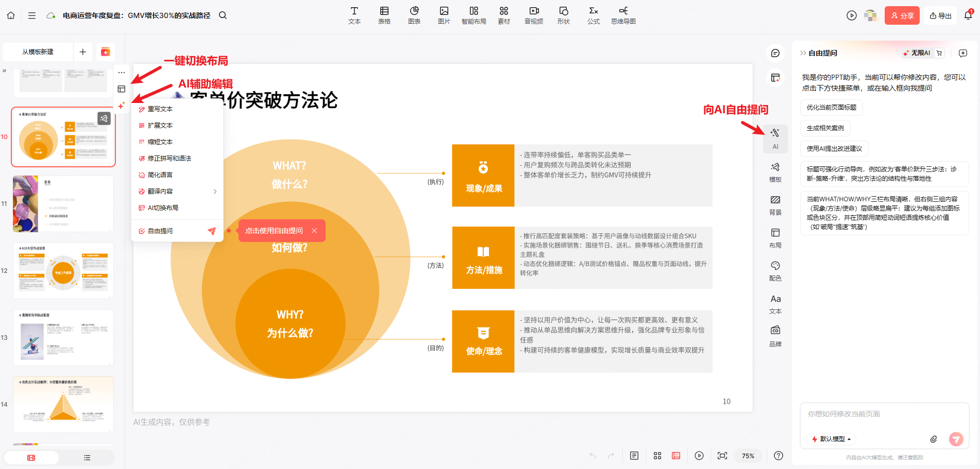Insert a formula with the 公式 icon
This screenshot has height=469, width=980.
click(593, 15)
